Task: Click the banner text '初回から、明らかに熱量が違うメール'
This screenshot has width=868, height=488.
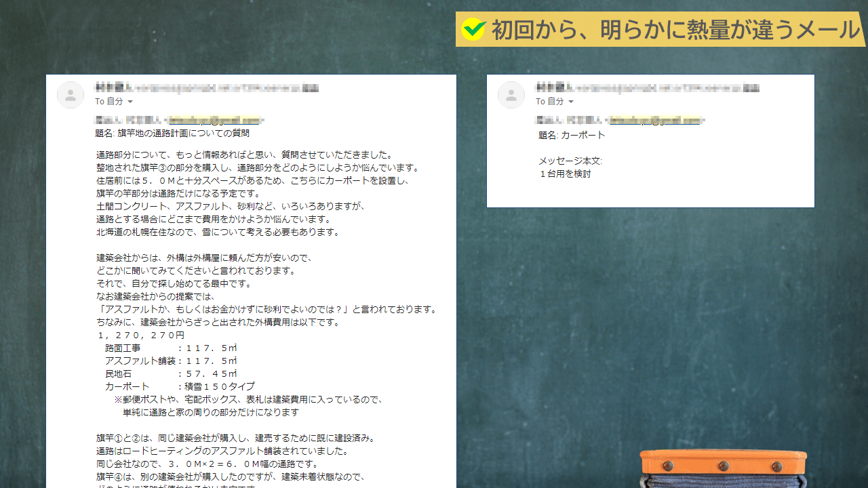Action: [675, 30]
